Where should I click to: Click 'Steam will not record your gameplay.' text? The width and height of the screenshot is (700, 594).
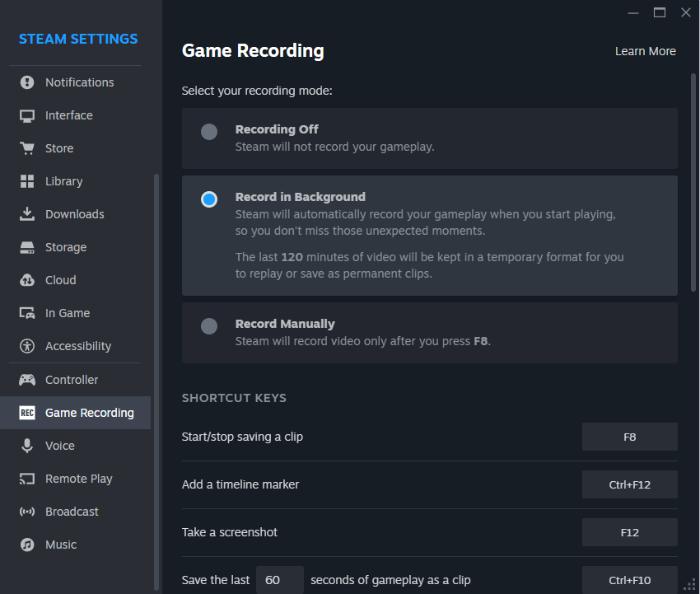335,147
